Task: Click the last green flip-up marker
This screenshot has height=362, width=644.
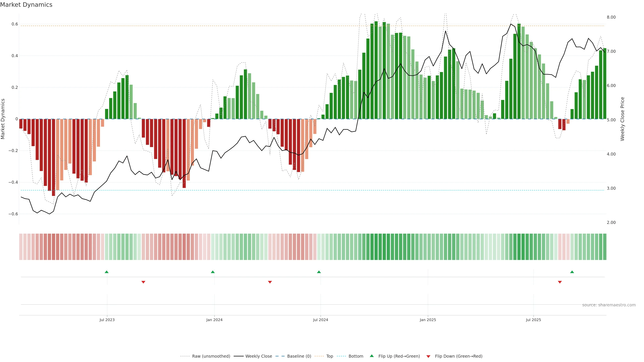Action: click(x=572, y=272)
